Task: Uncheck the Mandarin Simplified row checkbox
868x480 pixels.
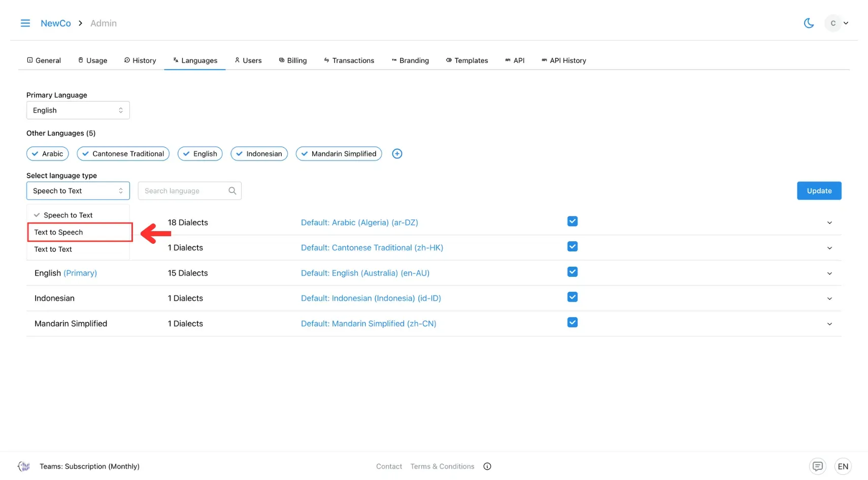Action: pyautogui.click(x=572, y=323)
